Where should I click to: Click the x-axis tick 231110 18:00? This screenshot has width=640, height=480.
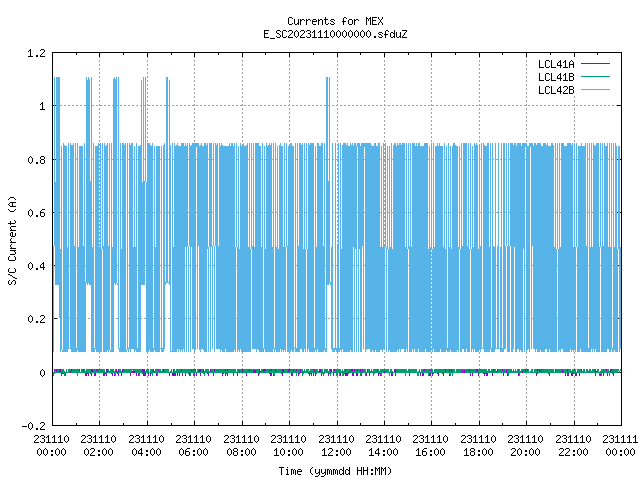tap(478, 446)
